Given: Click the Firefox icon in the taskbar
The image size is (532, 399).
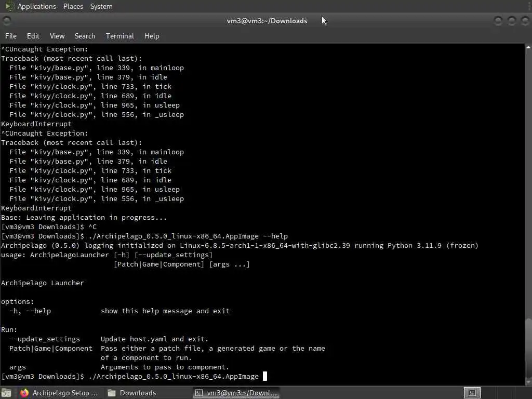Looking at the screenshot, I should (x=24, y=393).
